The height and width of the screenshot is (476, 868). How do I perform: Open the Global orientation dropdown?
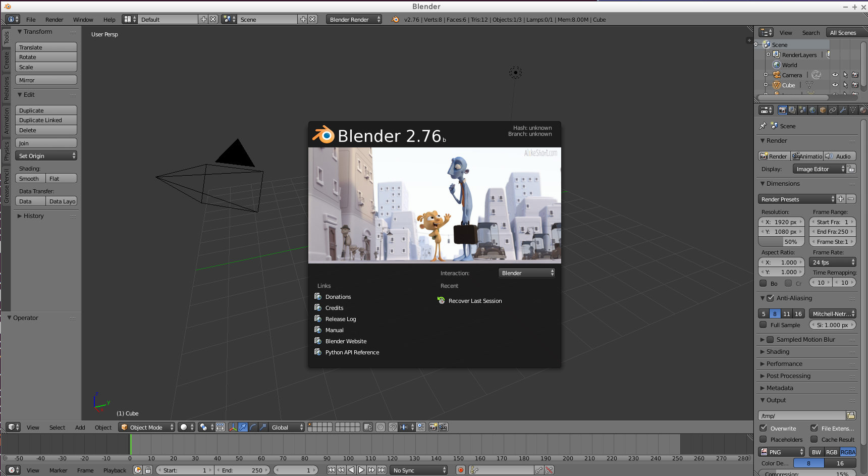[x=287, y=427]
